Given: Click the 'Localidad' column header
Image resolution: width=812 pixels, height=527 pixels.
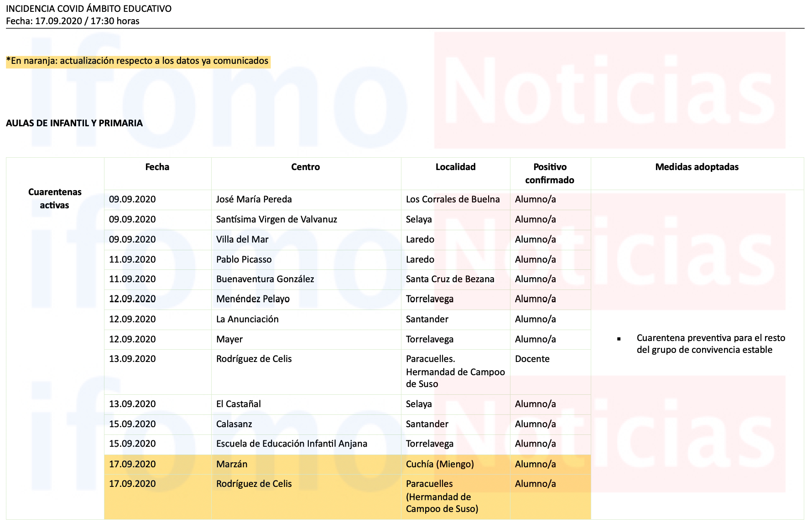Looking at the screenshot, I should (x=455, y=167).
